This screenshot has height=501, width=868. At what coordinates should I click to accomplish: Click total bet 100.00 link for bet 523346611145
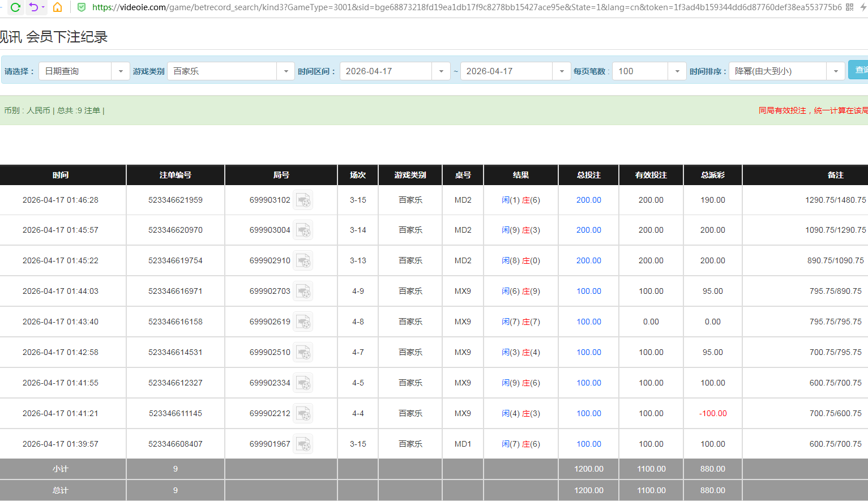click(x=588, y=414)
